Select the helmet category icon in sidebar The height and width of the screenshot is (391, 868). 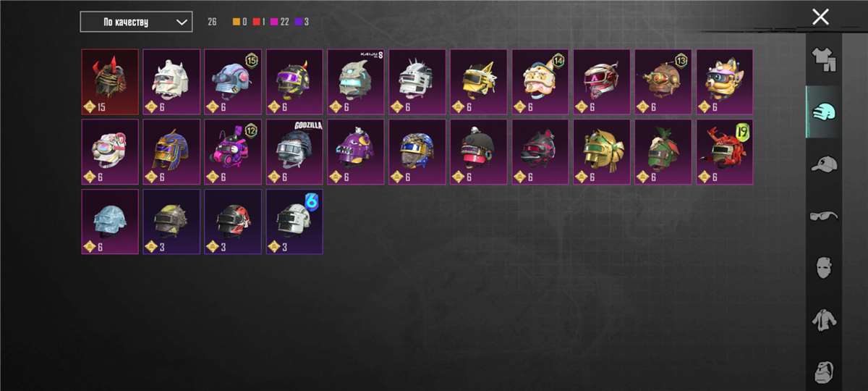pyautogui.click(x=823, y=112)
